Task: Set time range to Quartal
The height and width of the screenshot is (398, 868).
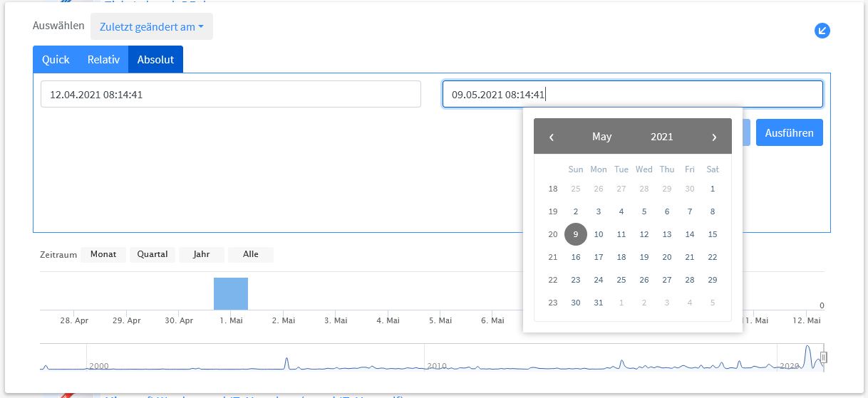Action: pos(153,254)
